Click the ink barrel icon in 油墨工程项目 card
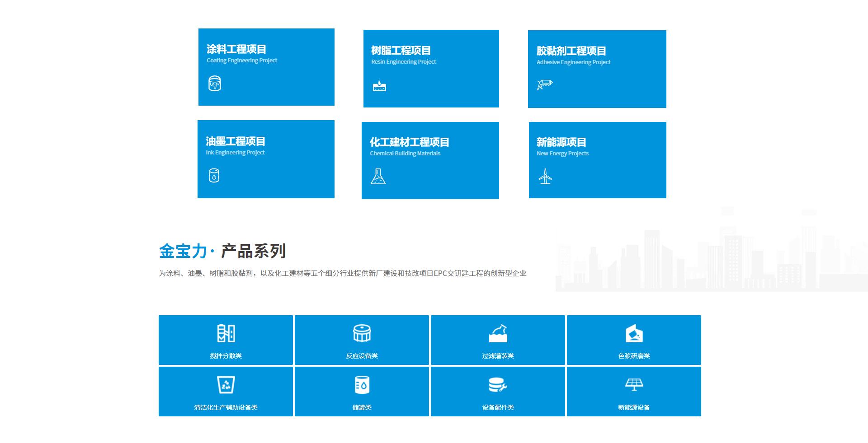 click(214, 175)
